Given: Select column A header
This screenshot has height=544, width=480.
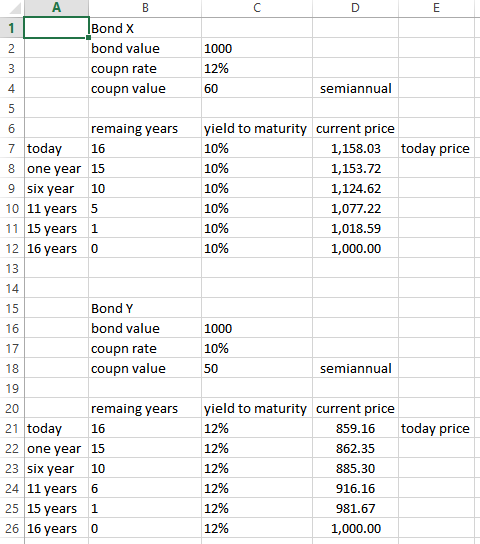Looking at the screenshot, I should (56, 8).
